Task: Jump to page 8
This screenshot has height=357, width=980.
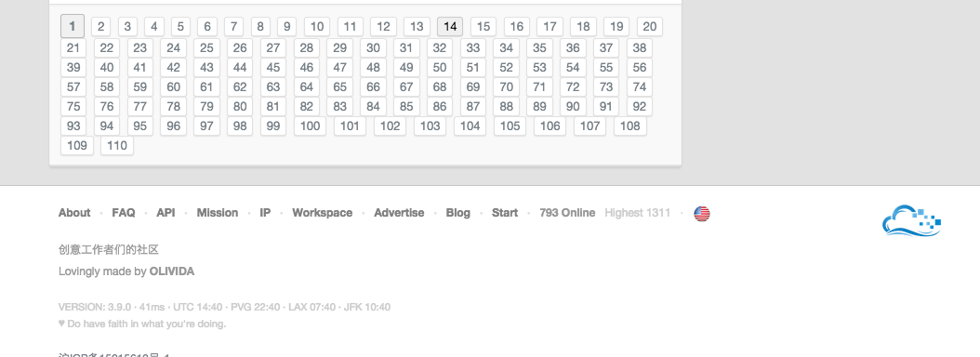Action: [260, 27]
